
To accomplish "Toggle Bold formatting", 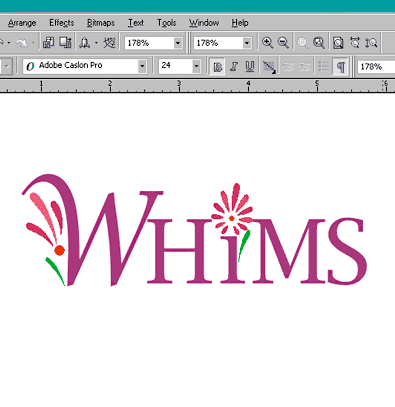I will pos(218,67).
